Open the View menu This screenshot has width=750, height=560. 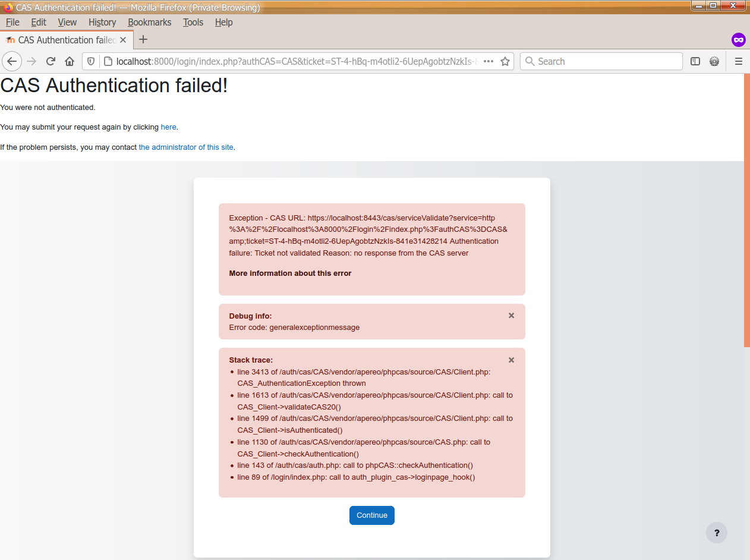coord(67,22)
